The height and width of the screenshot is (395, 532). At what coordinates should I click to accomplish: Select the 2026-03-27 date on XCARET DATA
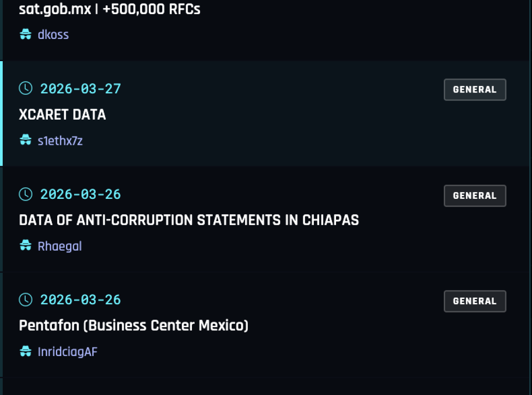pyautogui.click(x=81, y=89)
